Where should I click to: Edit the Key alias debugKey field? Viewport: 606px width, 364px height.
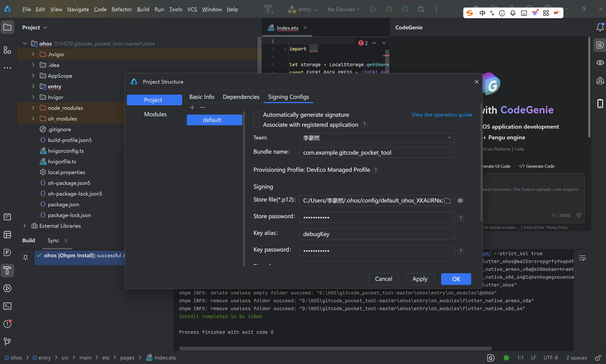click(x=377, y=234)
